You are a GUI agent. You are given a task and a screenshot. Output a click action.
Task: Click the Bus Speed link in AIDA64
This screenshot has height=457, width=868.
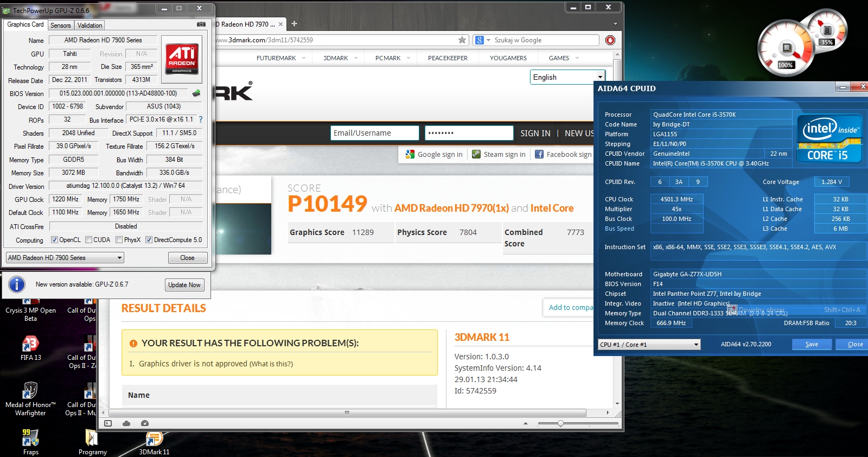coord(620,228)
